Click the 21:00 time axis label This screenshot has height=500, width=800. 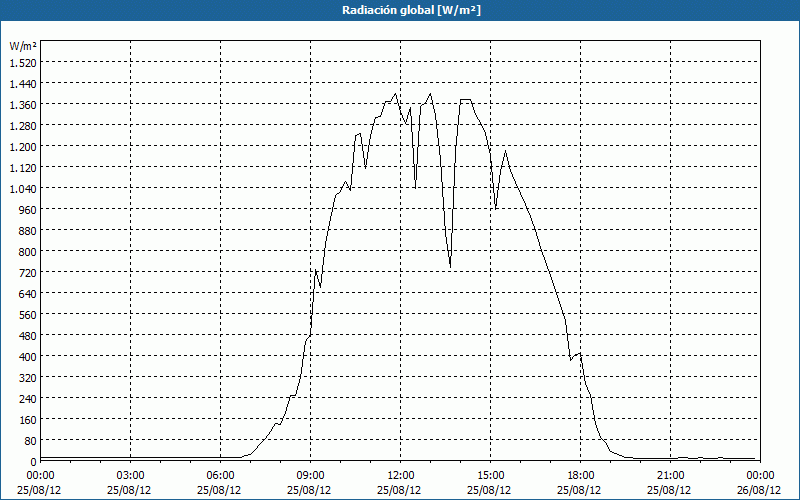coord(670,476)
